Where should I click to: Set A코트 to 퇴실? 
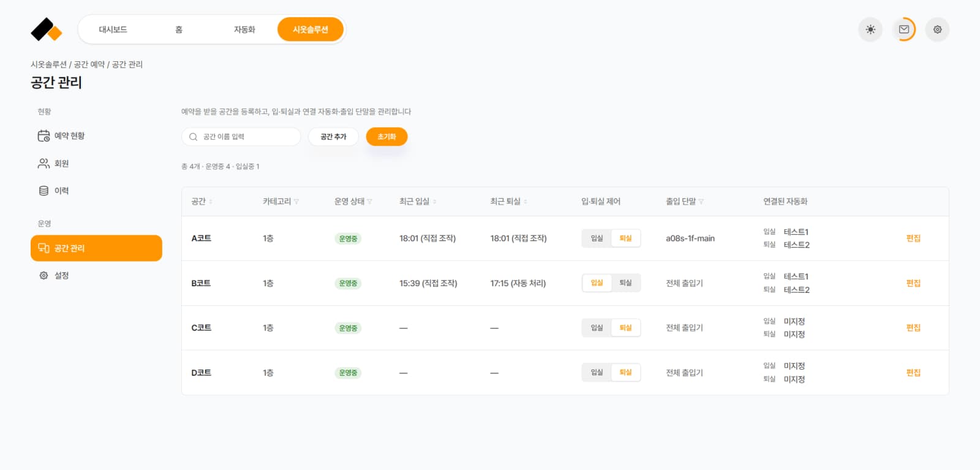[x=625, y=238]
